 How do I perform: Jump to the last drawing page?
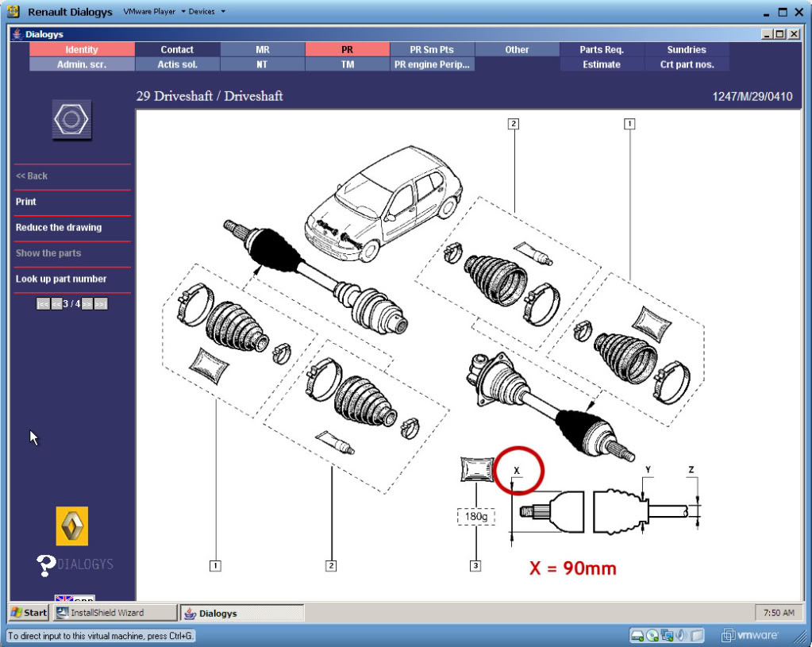pyautogui.click(x=101, y=304)
